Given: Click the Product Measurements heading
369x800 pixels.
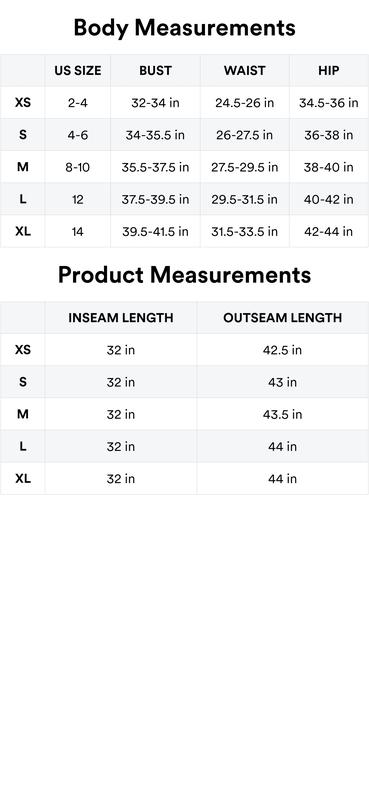Looking at the screenshot, I should (184, 275).
